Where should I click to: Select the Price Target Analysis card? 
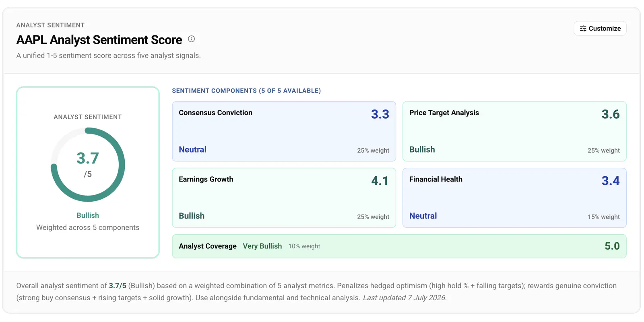point(514,131)
